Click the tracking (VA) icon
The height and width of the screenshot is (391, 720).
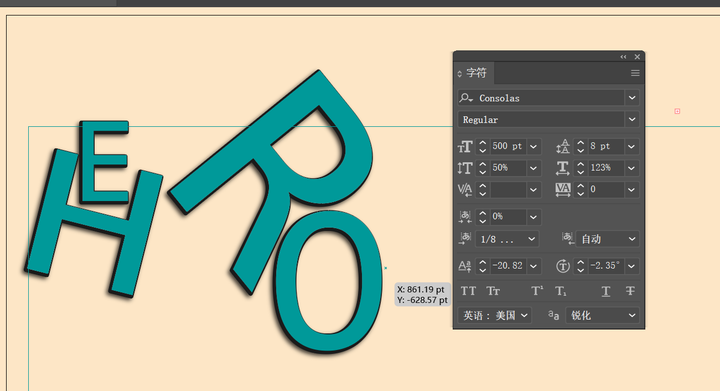click(563, 190)
